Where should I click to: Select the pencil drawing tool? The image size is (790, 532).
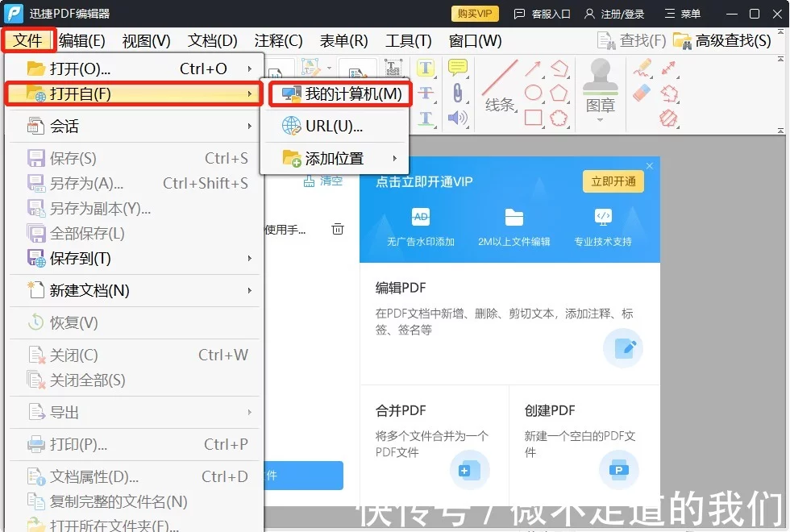pos(642,69)
